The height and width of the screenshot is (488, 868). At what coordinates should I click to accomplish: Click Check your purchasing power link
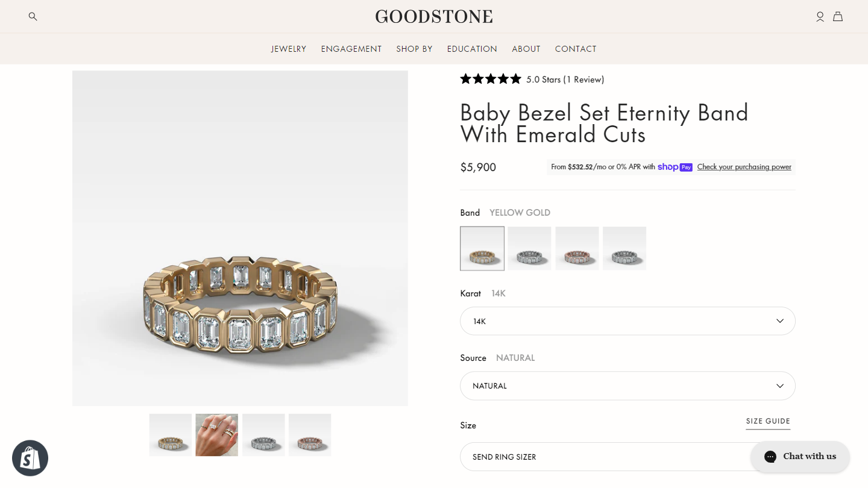(744, 167)
